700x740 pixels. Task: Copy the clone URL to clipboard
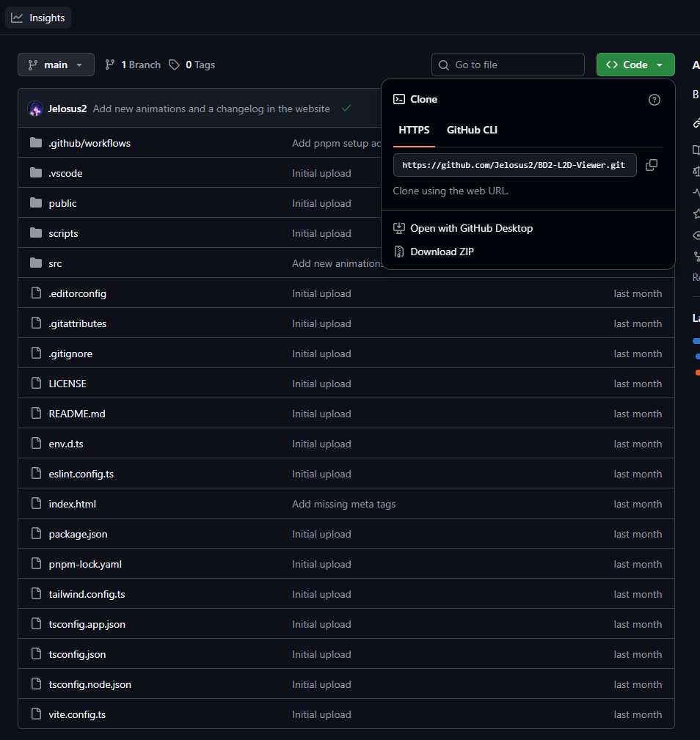click(652, 165)
